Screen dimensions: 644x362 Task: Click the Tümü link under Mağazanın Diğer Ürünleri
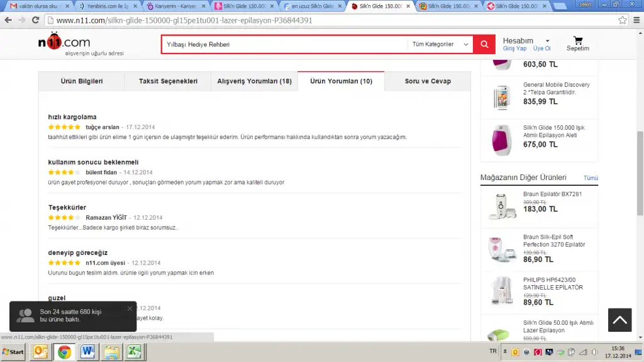(x=591, y=178)
